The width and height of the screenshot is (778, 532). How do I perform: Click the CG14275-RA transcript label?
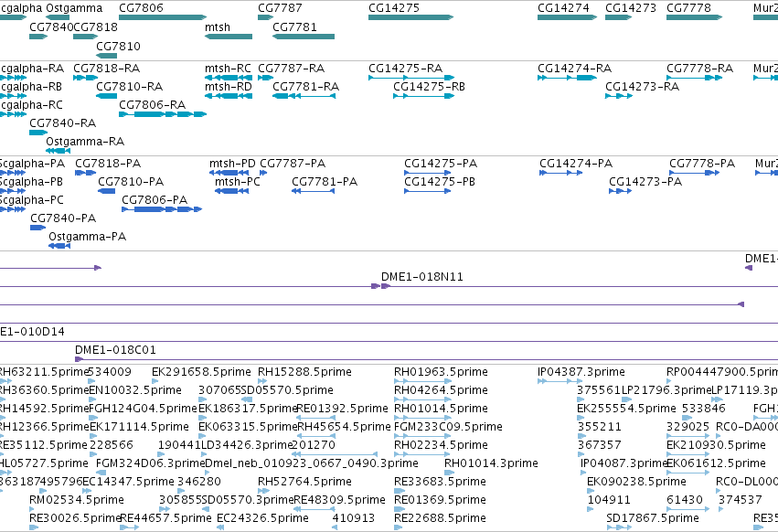[x=405, y=68]
